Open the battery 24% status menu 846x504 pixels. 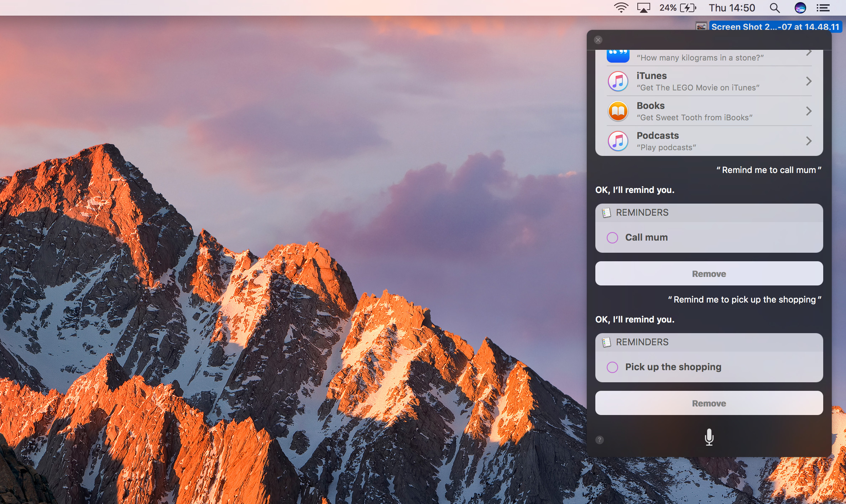tap(678, 8)
